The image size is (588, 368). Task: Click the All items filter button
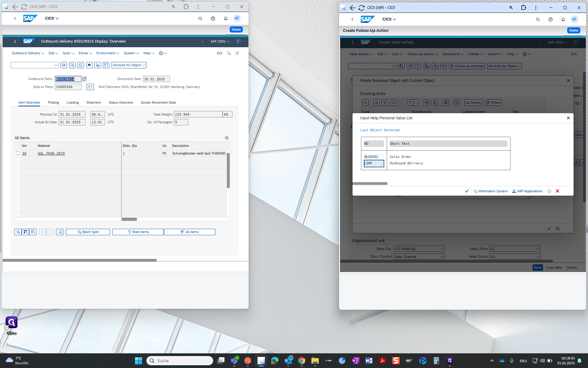[190, 232]
